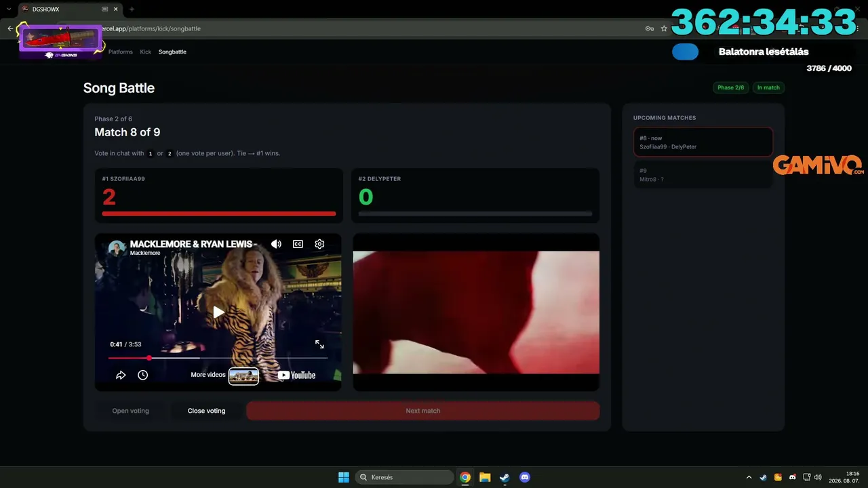Open the orange system tray icon
Screen dimensions: 868x488
point(778,477)
